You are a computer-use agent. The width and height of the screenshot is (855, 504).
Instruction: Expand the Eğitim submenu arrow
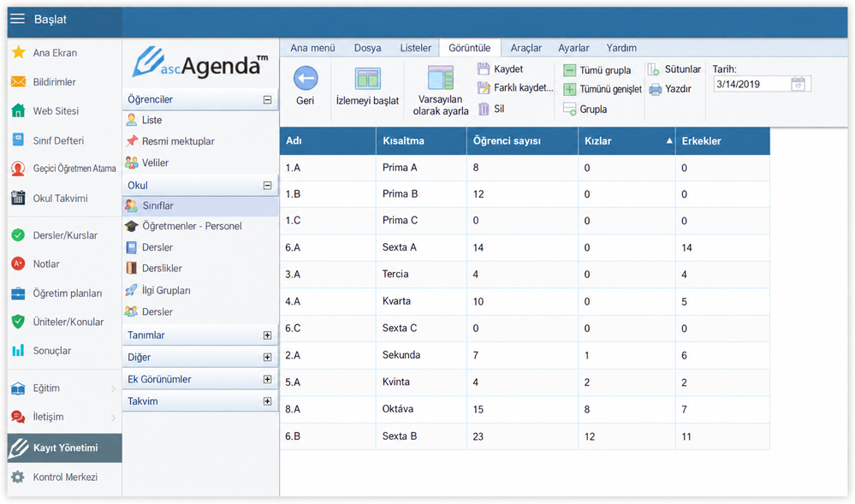[113, 388]
